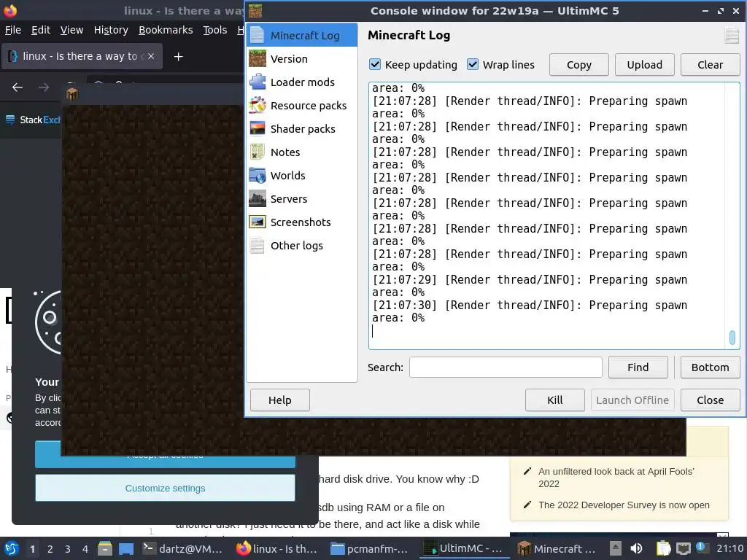
Task: Click the UltimMC console window grass-block icon
Action: coord(255,10)
